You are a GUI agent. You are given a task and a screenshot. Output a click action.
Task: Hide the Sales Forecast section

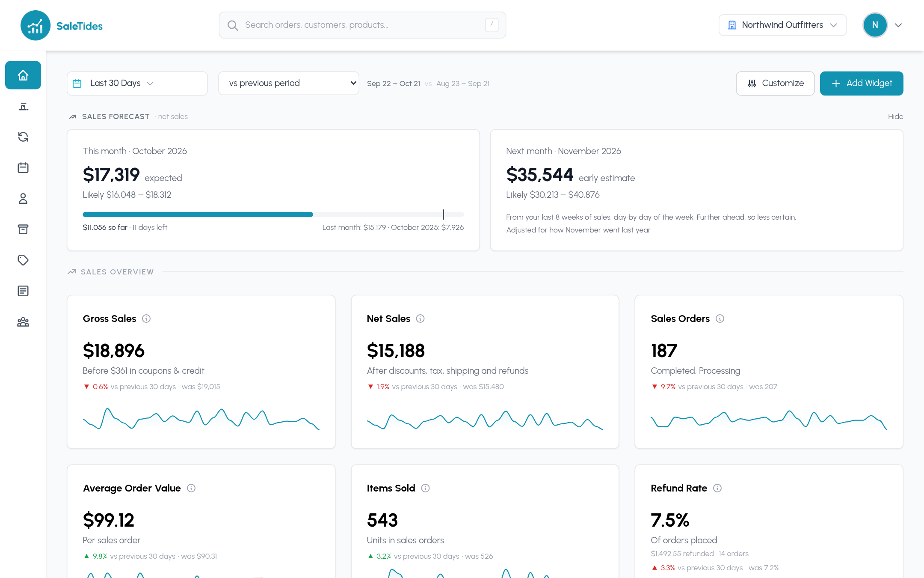[895, 116]
